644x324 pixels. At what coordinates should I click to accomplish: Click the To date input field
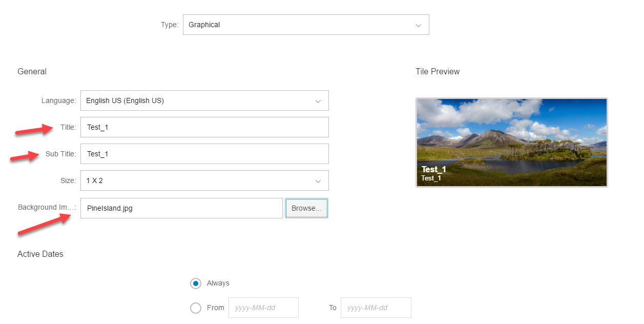(376, 308)
